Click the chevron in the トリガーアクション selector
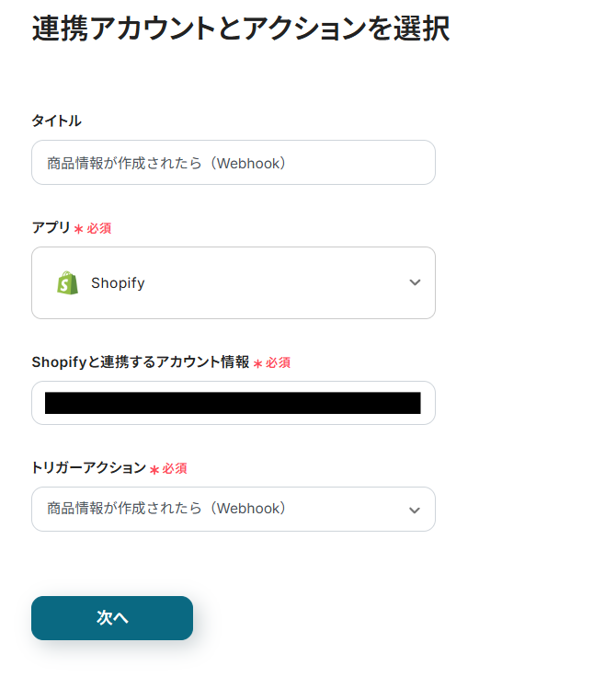The height and width of the screenshot is (677, 616). (415, 510)
